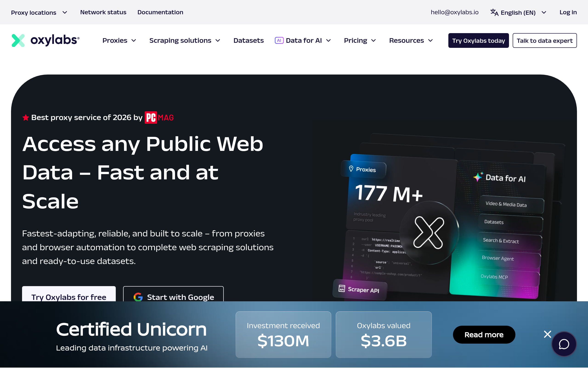The height and width of the screenshot is (368, 588).
Task: Click the language translate icon
Action: pyautogui.click(x=494, y=12)
